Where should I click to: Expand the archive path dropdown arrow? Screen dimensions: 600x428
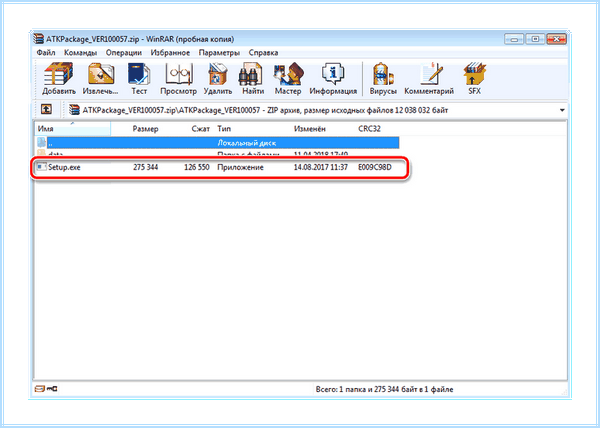click(562, 110)
